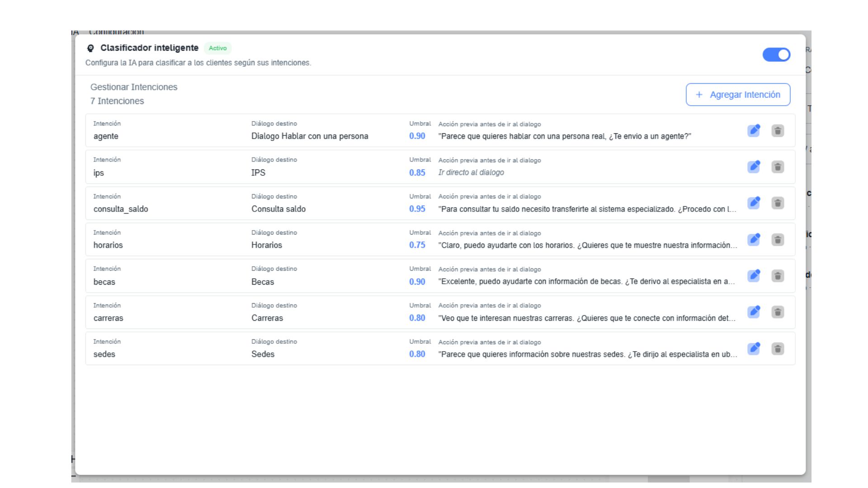Image resolution: width=868 pixels, height=488 pixels.
Task: Edit the consulta_saldo intention
Action: (754, 203)
